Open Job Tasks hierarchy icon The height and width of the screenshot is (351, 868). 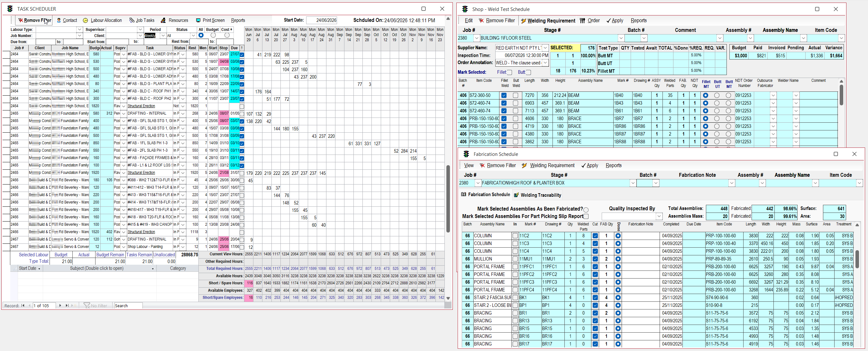coord(132,20)
